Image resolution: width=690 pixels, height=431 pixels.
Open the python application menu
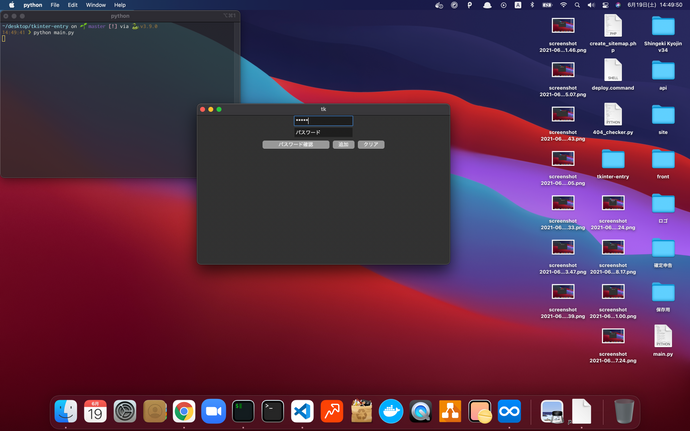pyautogui.click(x=33, y=5)
